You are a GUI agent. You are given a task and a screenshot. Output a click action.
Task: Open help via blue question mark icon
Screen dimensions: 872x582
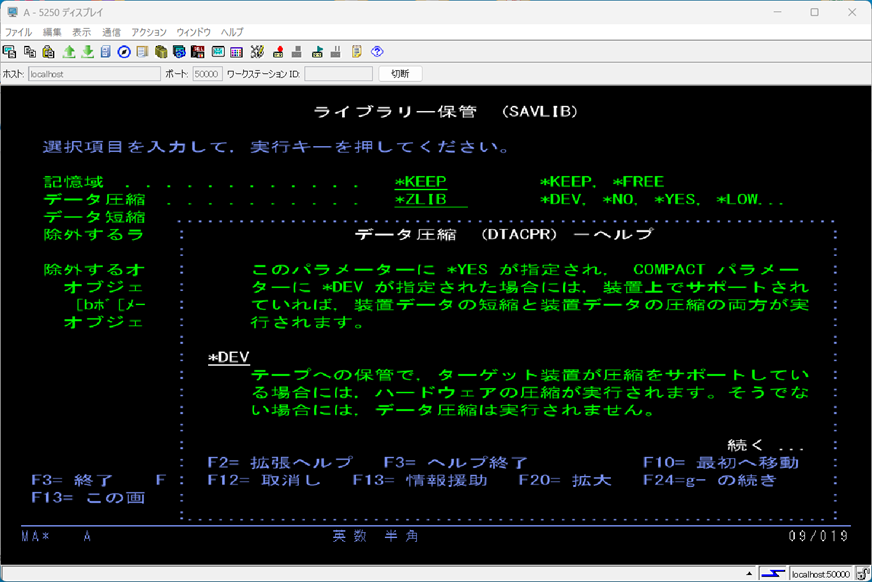(377, 52)
